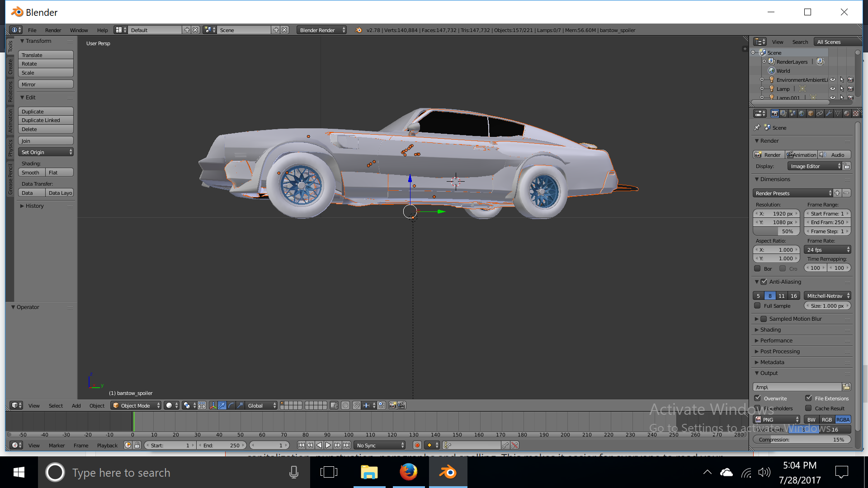Uncheck the Overwrite option

[758, 398]
